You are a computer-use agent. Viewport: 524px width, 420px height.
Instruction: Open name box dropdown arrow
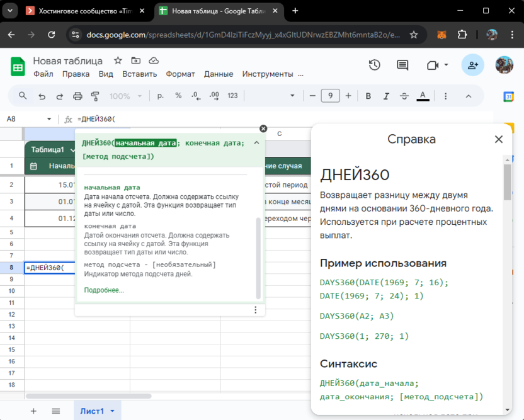point(49,119)
